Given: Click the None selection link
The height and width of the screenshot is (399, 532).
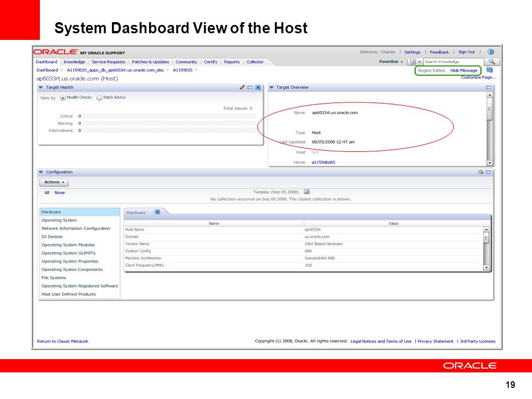Looking at the screenshot, I should (x=59, y=193).
